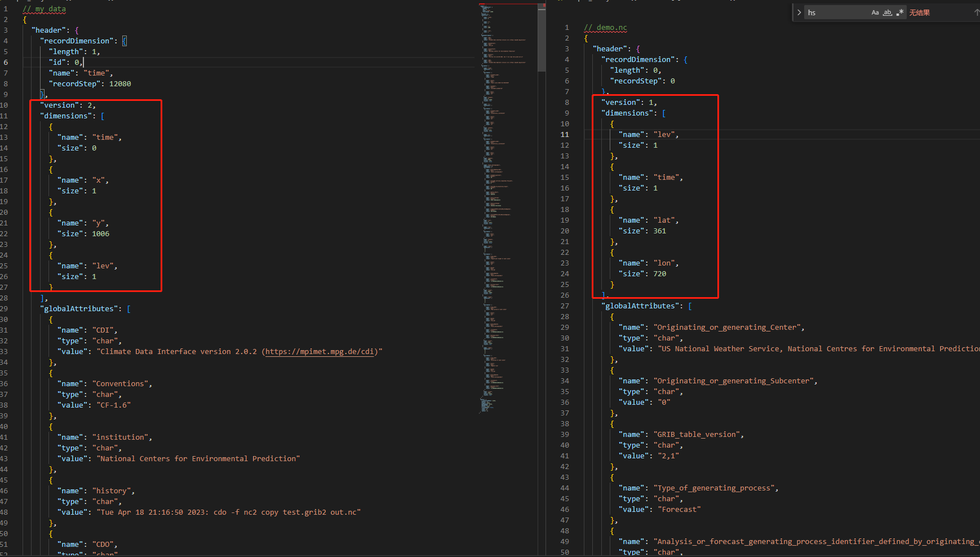Click the "history" attribute name

tap(111, 491)
